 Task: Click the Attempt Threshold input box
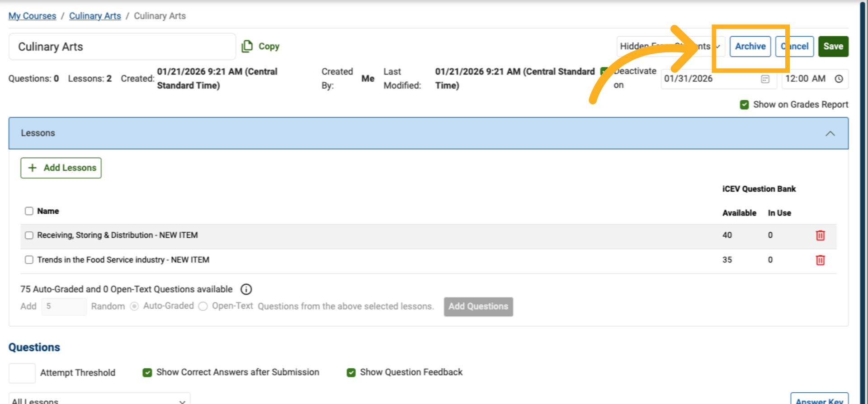(22, 373)
